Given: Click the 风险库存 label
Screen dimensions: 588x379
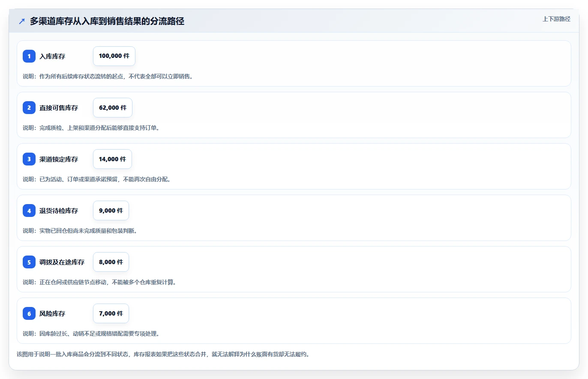Looking at the screenshot, I should pyautogui.click(x=52, y=314).
